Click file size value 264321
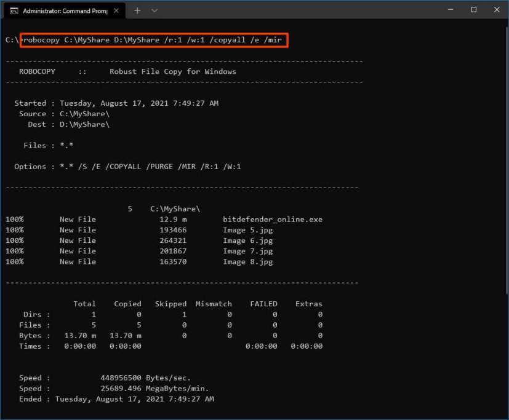Viewport: 509px width, 420px height. [x=173, y=240]
